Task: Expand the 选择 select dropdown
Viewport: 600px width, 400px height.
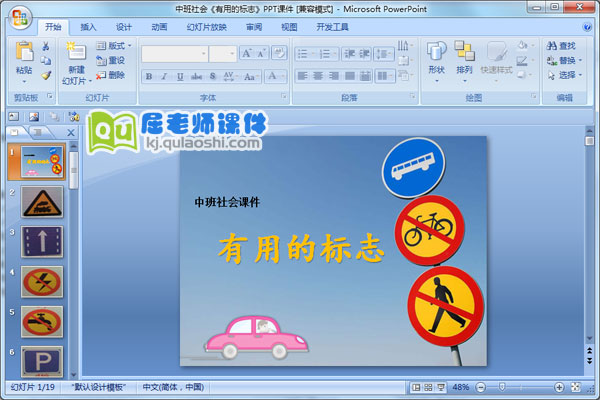Action: 564,75
